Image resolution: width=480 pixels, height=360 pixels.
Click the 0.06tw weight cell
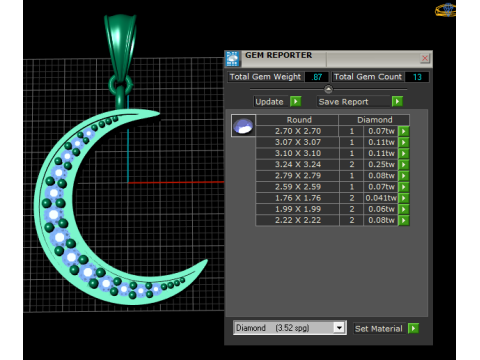pyautogui.click(x=381, y=209)
